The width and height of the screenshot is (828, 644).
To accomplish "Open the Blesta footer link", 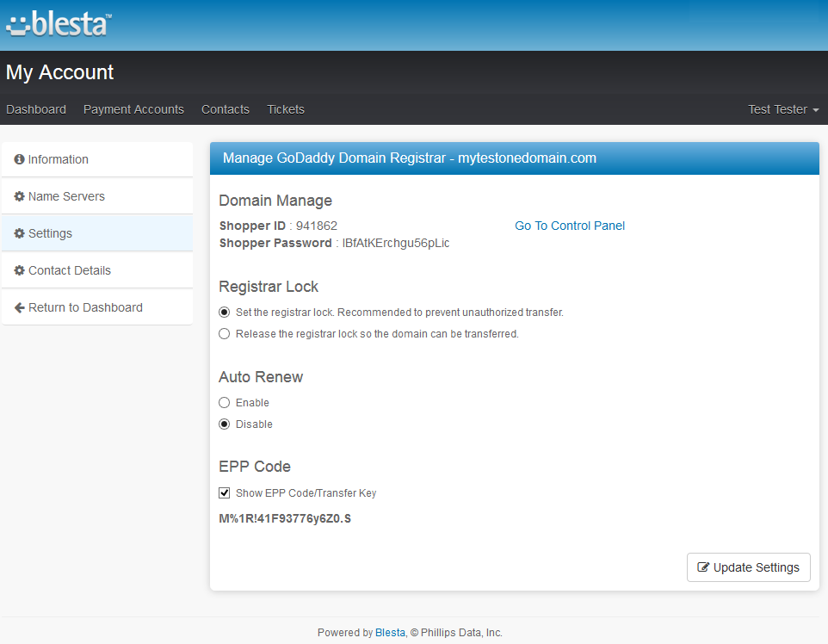I will [x=390, y=633].
